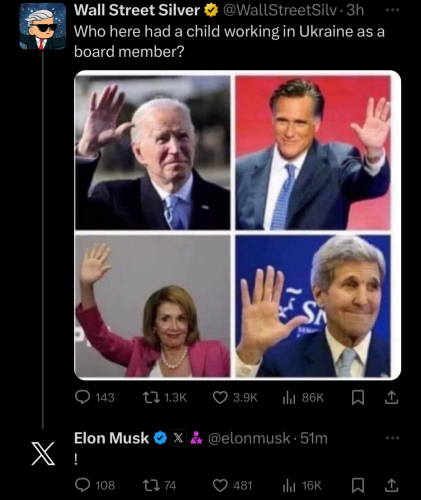Like the Wall Street Silver post
The width and height of the screenshot is (421, 500).
(235, 397)
